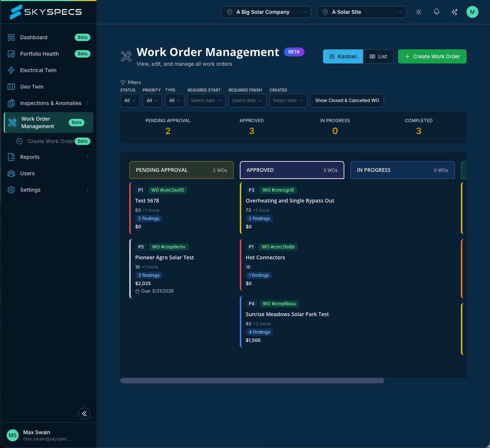This screenshot has width=490, height=448.
Task: Open Pioneer Agro Solar Test card
Action: [x=182, y=269]
